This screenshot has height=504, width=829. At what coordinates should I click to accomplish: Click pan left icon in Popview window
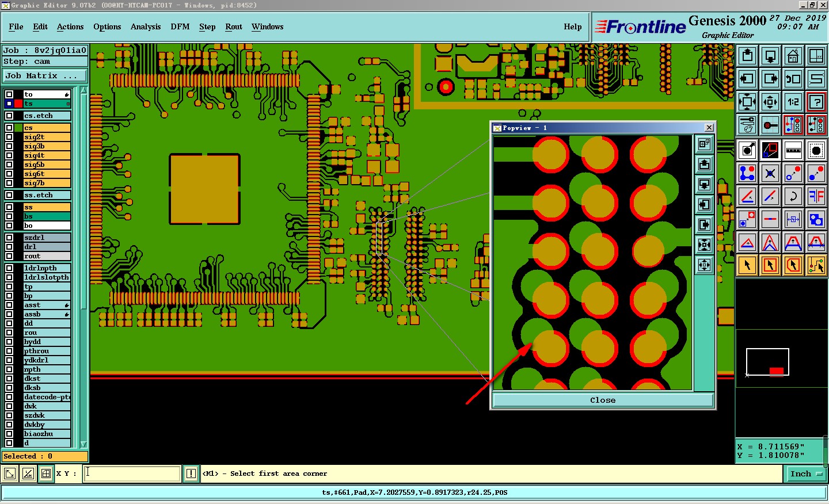(x=704, y=205)
